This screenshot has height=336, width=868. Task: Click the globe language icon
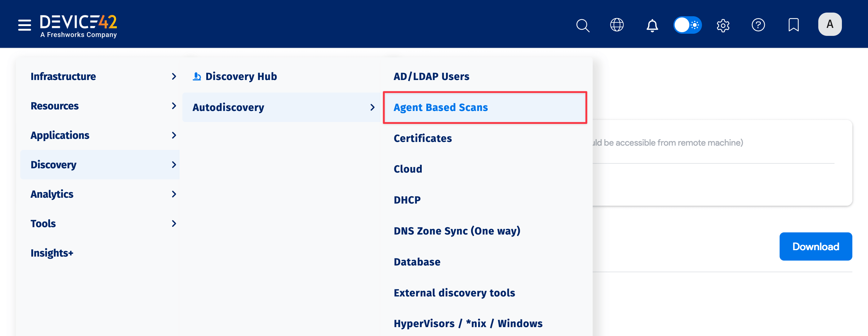coord(617,25)
